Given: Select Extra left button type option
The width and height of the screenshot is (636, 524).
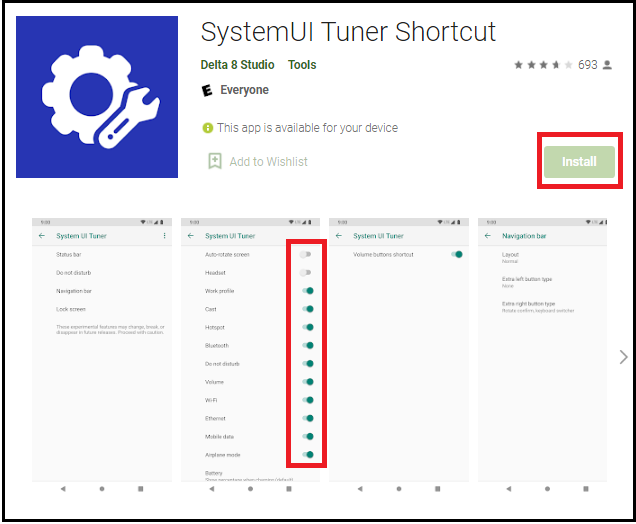Looking at the screenshot, I should click(527, 282).
